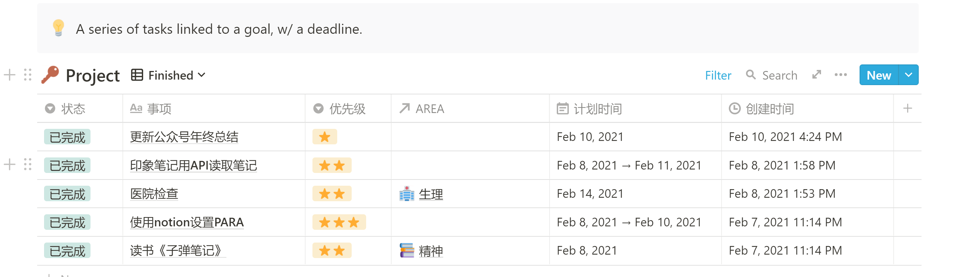Click plus to add block above Project
Viewport: 980px width, 277px height.
pyautogui.click(x=10, y=75)
